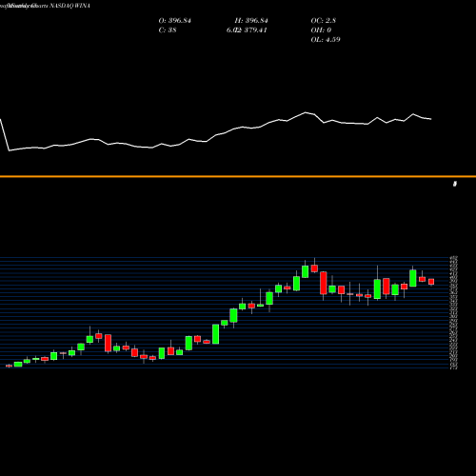Click the "NASDAQ WINA" chart title
This screenshot has width=476, height=476.
click(70, 6)
